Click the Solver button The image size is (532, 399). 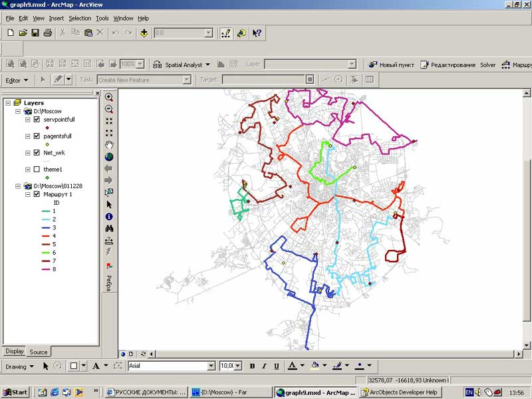point(487,65)
